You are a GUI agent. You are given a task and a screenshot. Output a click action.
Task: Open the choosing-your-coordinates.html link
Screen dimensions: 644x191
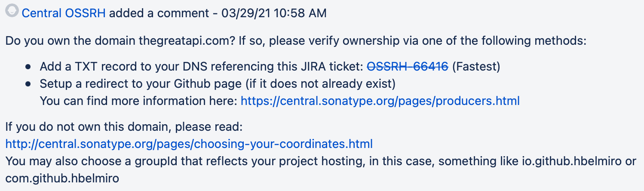click(x=189, y=143)
